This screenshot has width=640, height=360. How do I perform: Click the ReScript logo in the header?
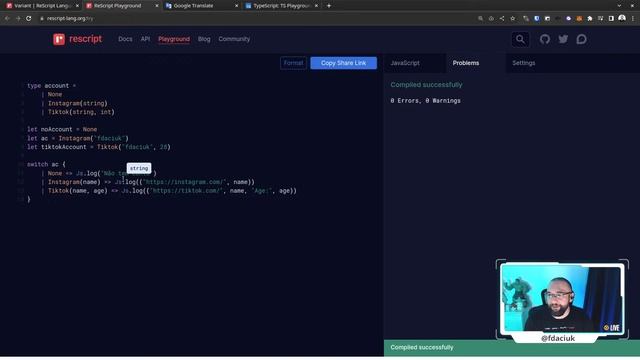(78, 39)
